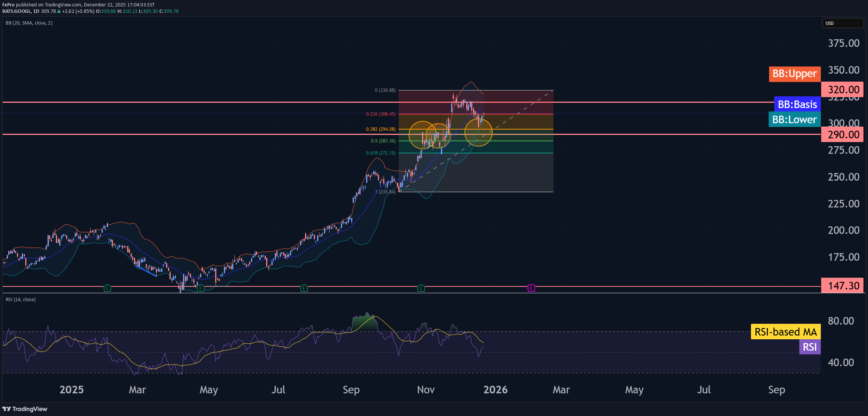The width and height of the screenshot is (868, 416).
Task: Click the BB (20, SMA, close, 2) legend
Action: 29,23
